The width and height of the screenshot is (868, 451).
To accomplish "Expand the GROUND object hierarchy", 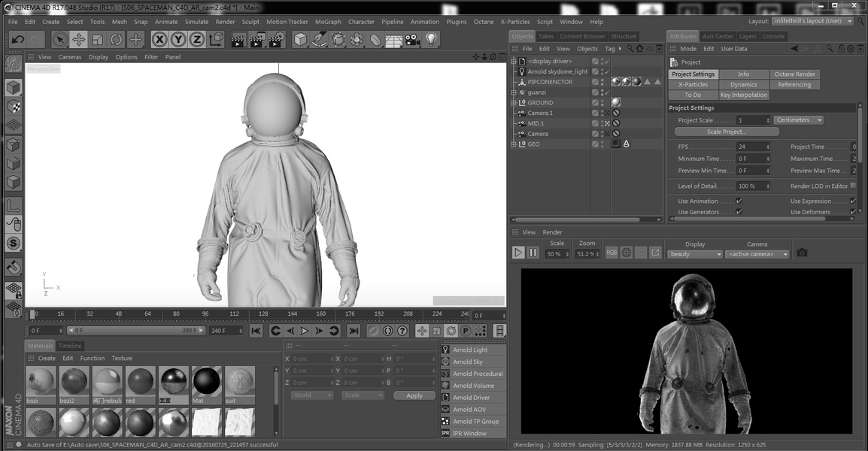I will point(514,102).
